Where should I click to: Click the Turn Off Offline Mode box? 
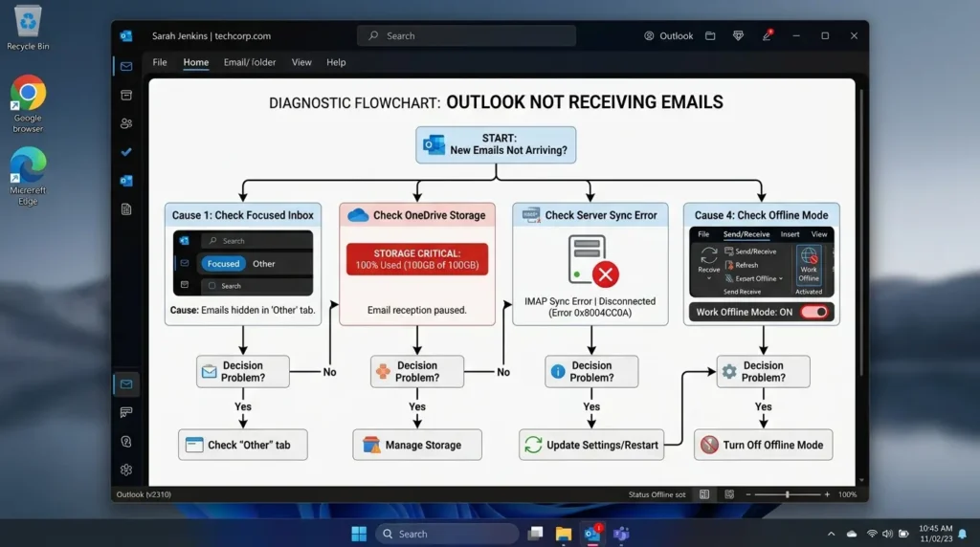(x=763, y=445)
